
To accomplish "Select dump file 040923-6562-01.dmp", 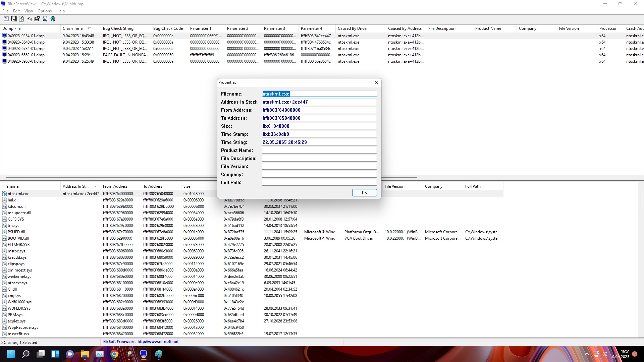I will click(26, 55).
